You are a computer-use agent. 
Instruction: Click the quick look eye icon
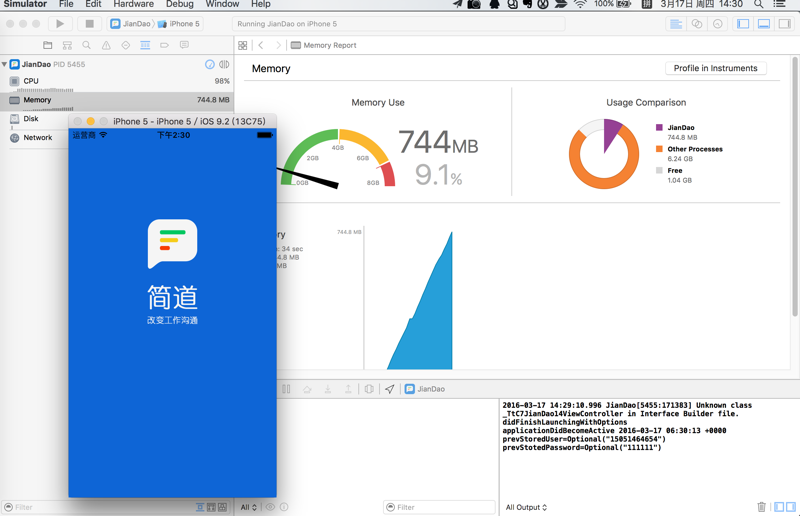click(x=270, y=507)
